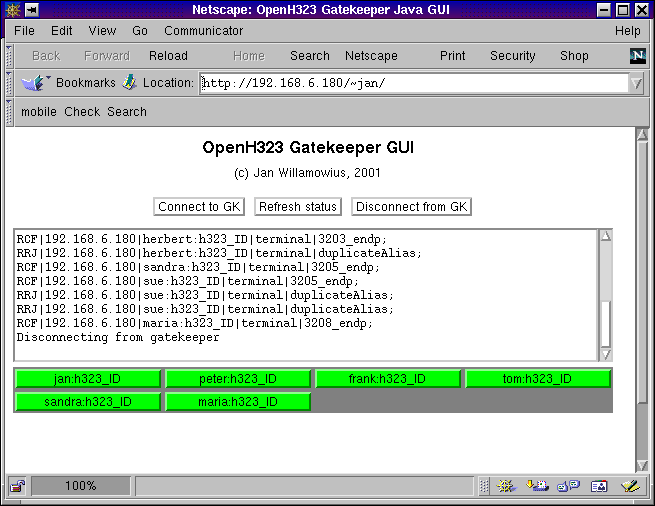Image resolution: width=655 pixels, height=506 pixels.
Task: Go to the Home page
Action: 249,56
